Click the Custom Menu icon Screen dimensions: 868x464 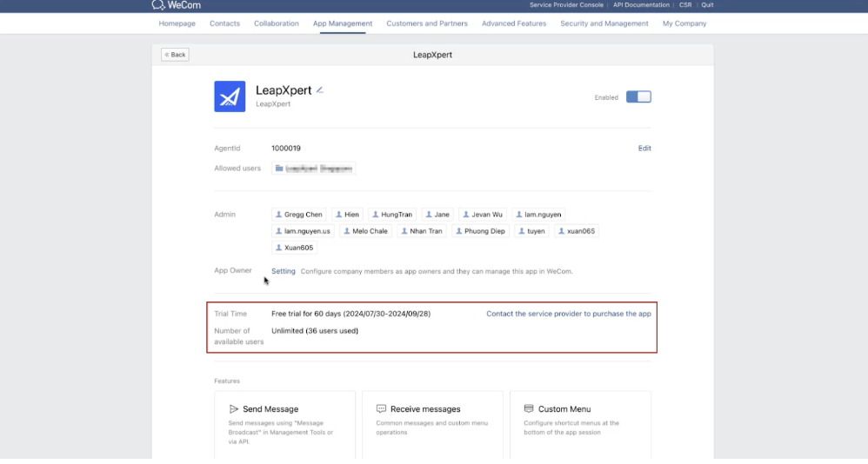(x=529, y=408)
